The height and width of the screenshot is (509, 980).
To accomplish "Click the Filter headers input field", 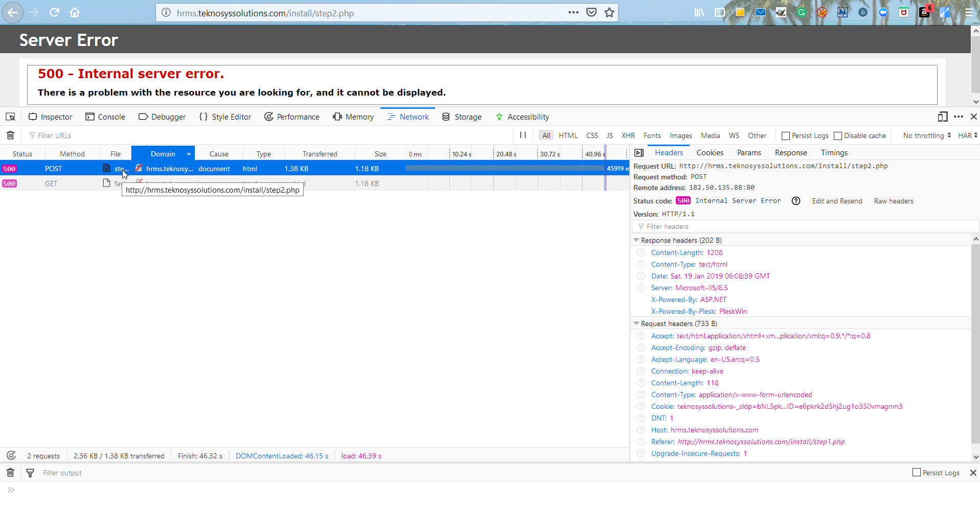I will (805, 226).
